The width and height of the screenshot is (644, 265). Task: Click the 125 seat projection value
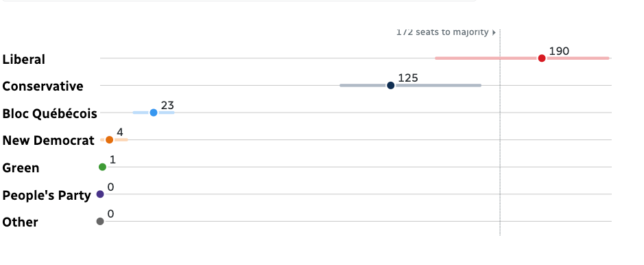(408, 78)
